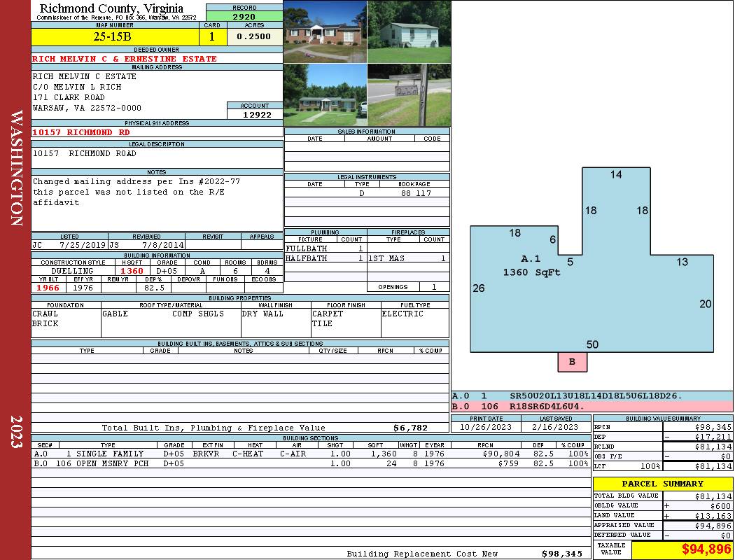Image resolution: width=735 pixels, height=560 pixels.
Task: Open the top-right pale green house photo
Action: click(409, 31)
